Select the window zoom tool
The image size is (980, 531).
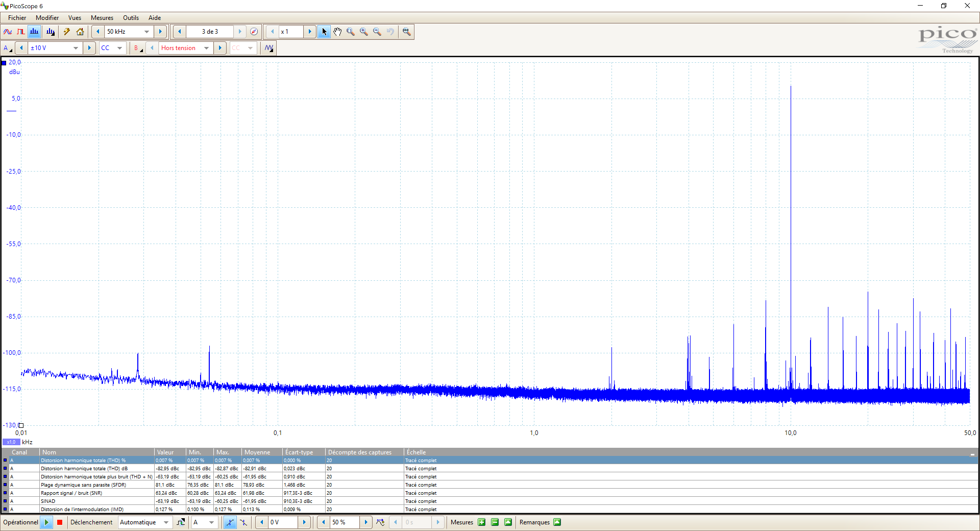coord(351,32)
